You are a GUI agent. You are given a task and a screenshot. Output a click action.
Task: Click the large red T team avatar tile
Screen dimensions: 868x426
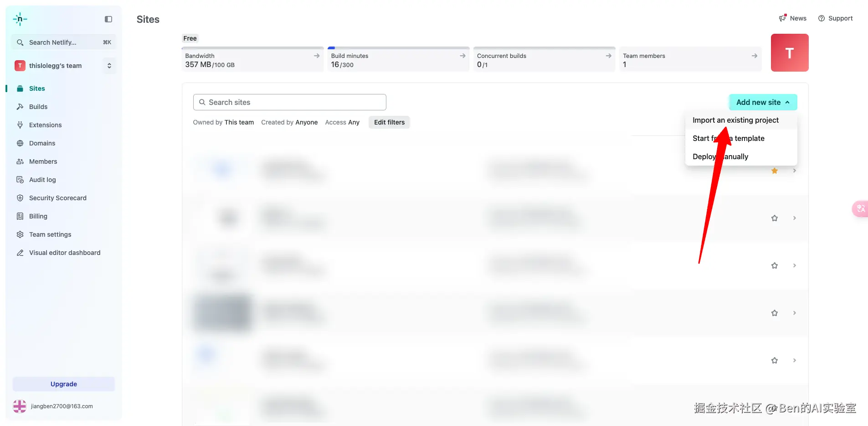coord(790,52)
